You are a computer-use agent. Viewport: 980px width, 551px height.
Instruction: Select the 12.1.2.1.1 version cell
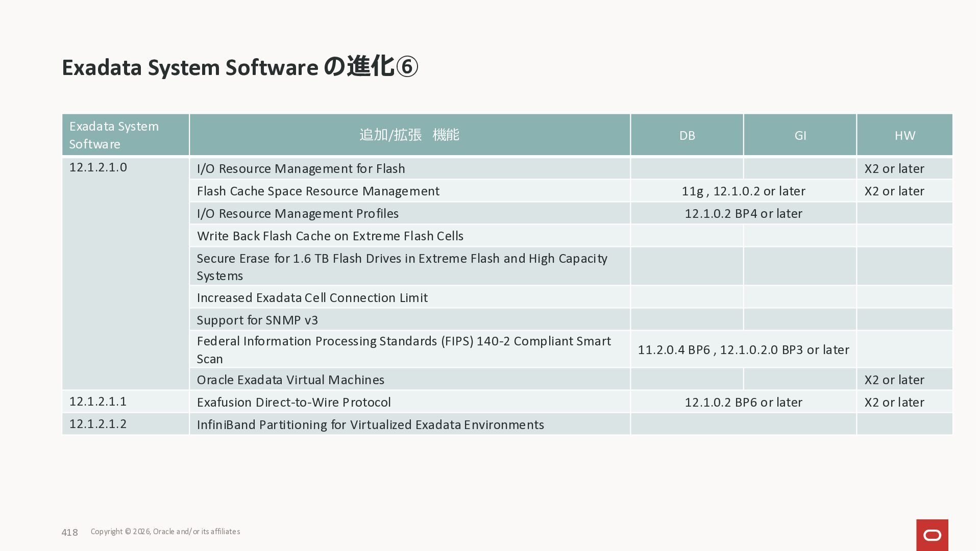pos(98,402)
